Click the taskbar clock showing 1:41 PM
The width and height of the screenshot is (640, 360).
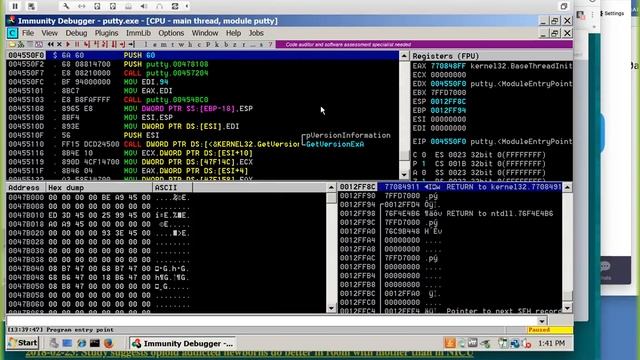pyautogui.click(x=551, y=344)
